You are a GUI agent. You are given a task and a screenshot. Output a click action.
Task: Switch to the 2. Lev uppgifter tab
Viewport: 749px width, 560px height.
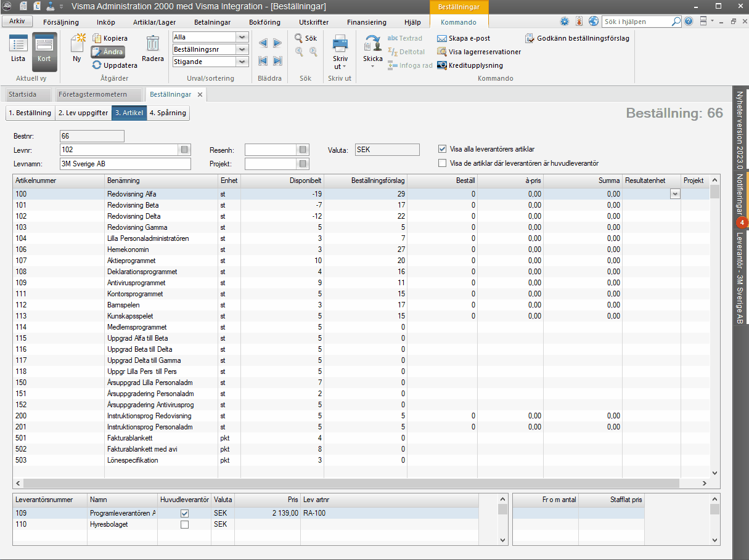tap(83, 113)
